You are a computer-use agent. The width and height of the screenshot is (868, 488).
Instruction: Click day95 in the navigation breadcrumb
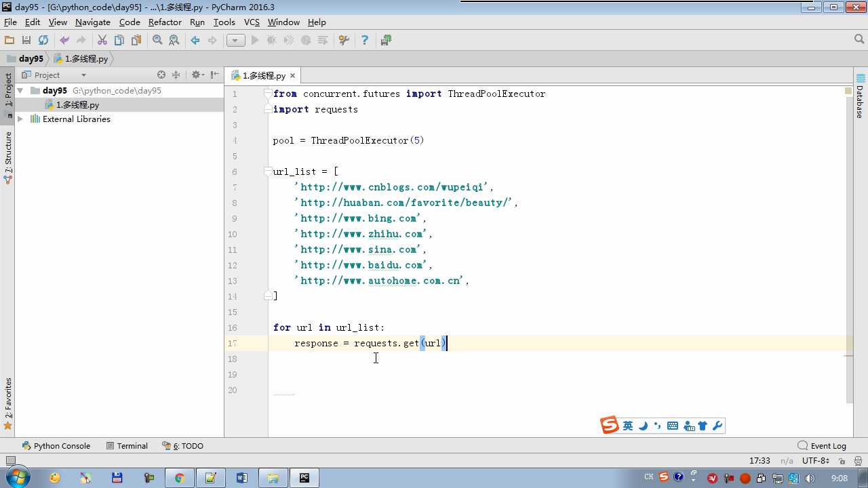[x=25, y=59]
